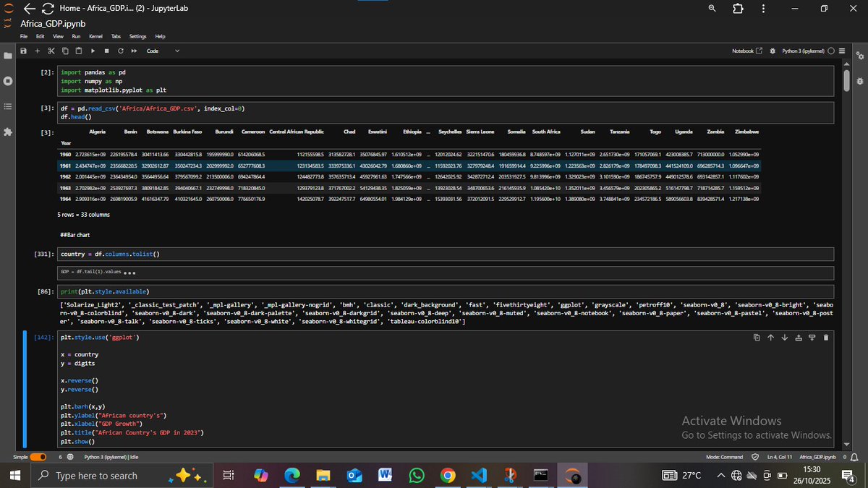Image resolution: width=868 pixels, height=488 pixels.
Task: Open property inspector gears in right sidebar
Action: click(x=859, y=56)
